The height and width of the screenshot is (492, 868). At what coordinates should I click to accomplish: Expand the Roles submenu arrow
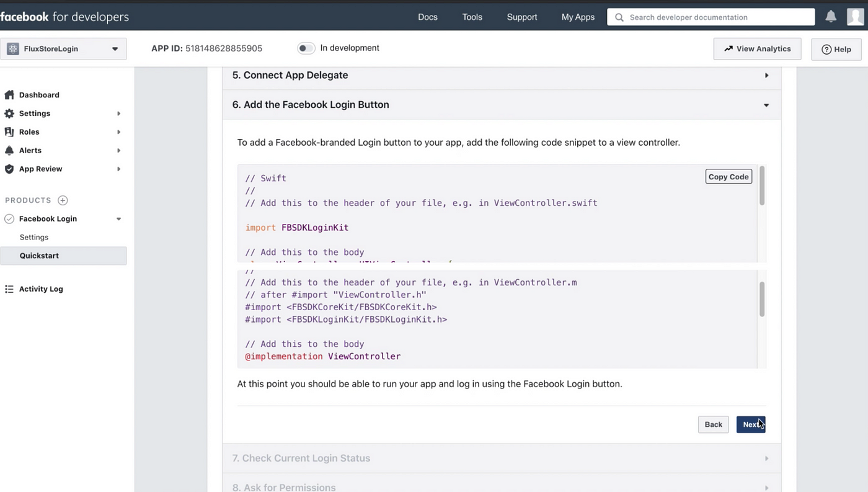click(118, 132)
